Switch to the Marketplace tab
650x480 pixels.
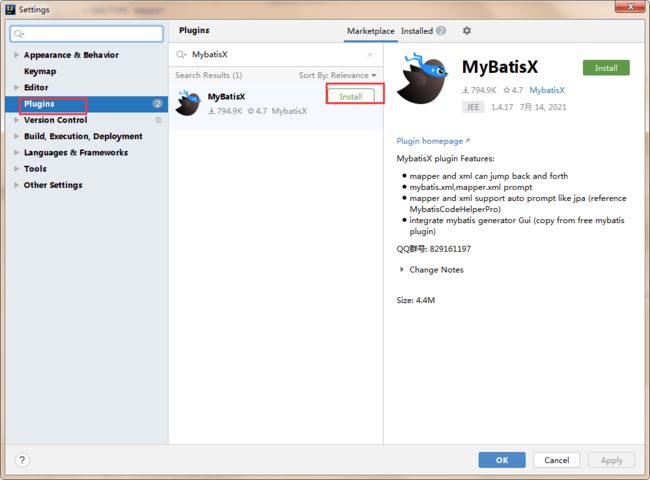(371, 31)
